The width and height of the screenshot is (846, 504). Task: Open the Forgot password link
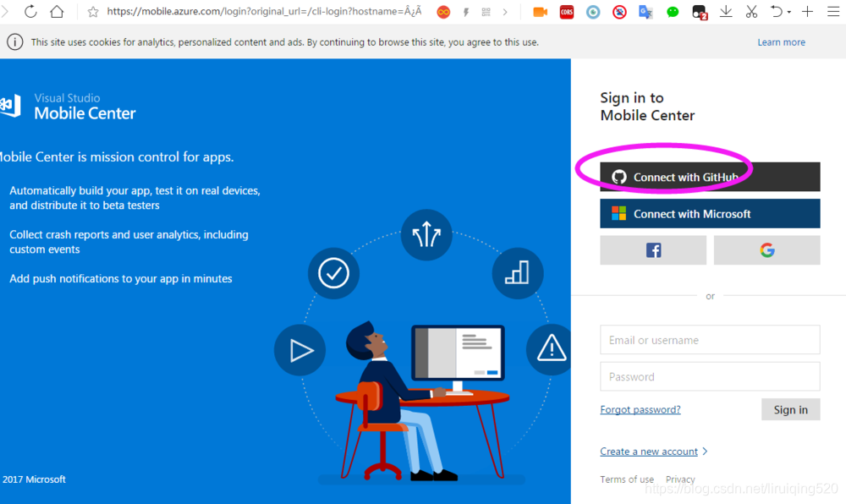tap(640, 409)
